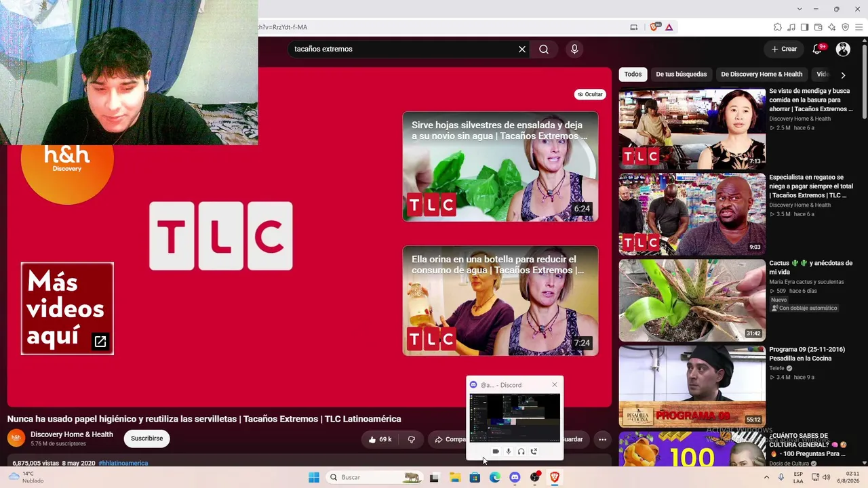
Task: Click the taskbar Buscar search box
Action: click(x=374, y=477)
